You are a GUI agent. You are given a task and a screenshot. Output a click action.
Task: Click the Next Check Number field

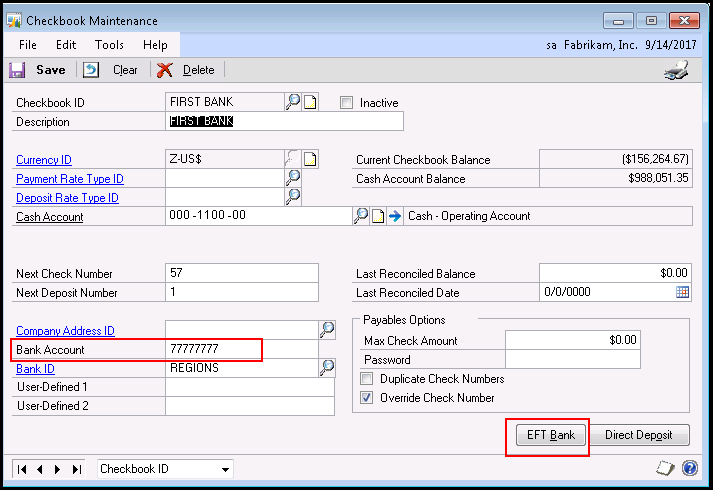click(x=242, y=273)
